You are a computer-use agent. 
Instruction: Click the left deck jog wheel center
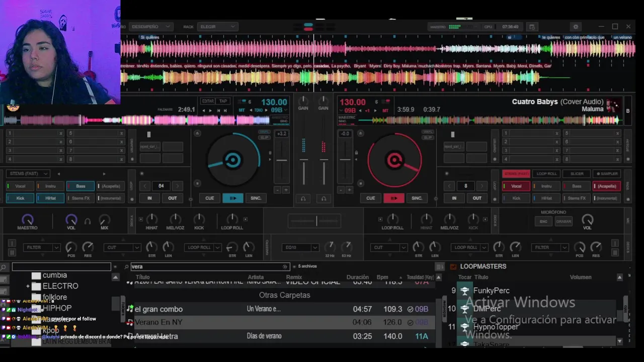232,160
